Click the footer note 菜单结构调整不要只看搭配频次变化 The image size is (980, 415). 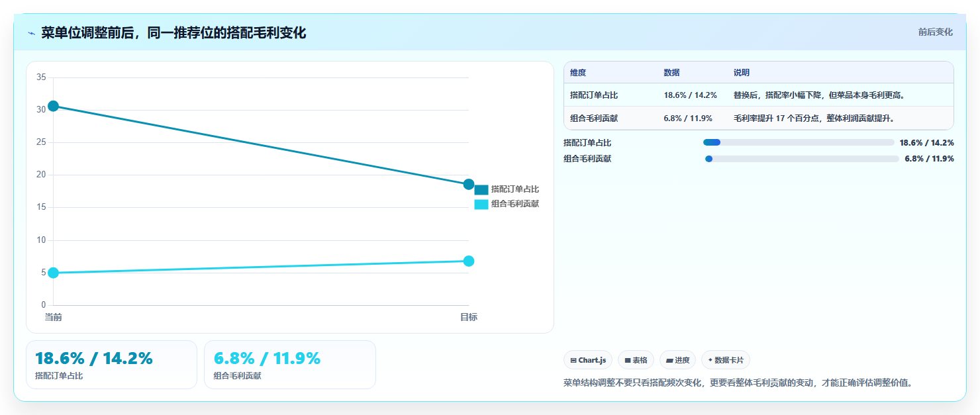pos(738,383)
